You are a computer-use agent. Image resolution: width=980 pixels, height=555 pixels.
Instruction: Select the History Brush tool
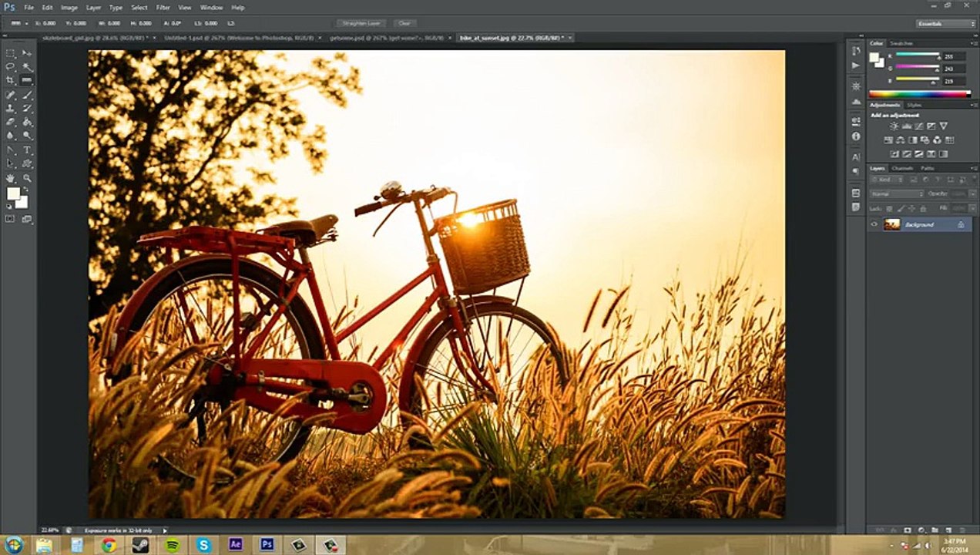click(27, 108)
